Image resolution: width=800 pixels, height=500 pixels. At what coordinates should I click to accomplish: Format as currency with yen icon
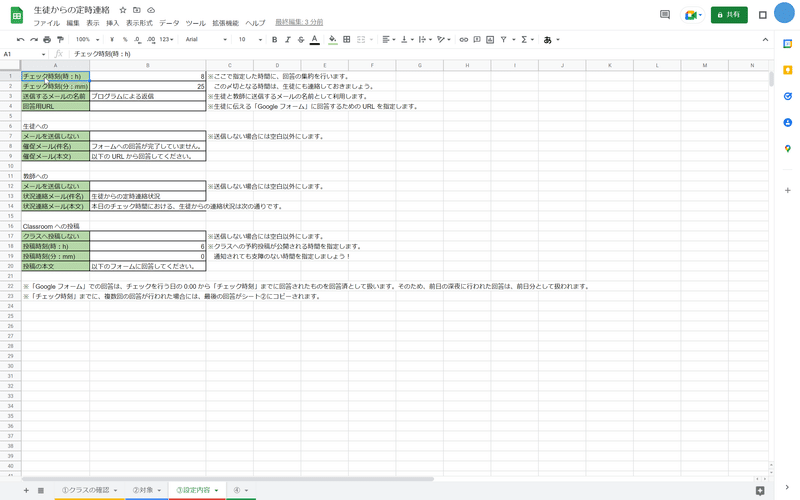click(x=112, y=39)
